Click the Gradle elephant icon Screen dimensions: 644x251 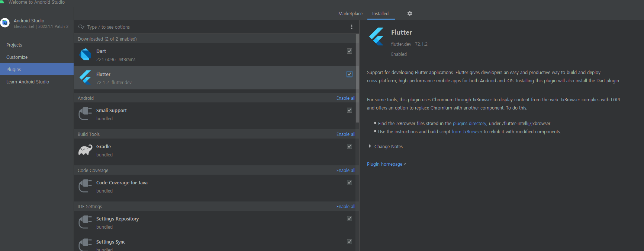85,150
